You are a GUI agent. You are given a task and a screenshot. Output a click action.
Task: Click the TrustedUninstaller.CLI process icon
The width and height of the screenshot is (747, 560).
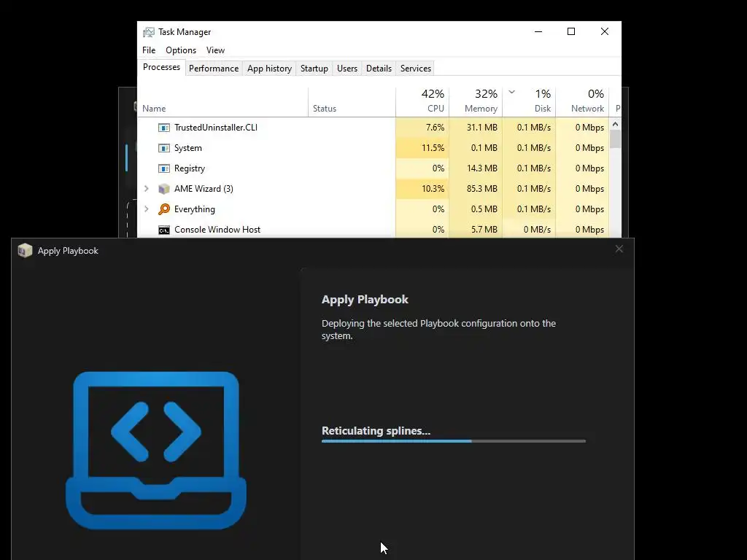[x=164, y=128]
